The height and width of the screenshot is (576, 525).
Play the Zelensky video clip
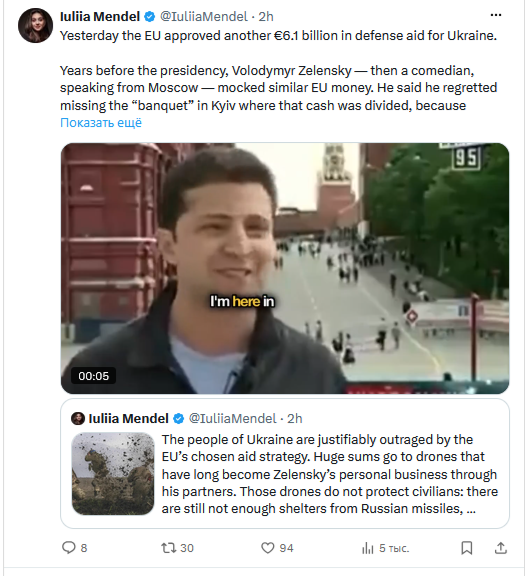(x=285, y=268)
